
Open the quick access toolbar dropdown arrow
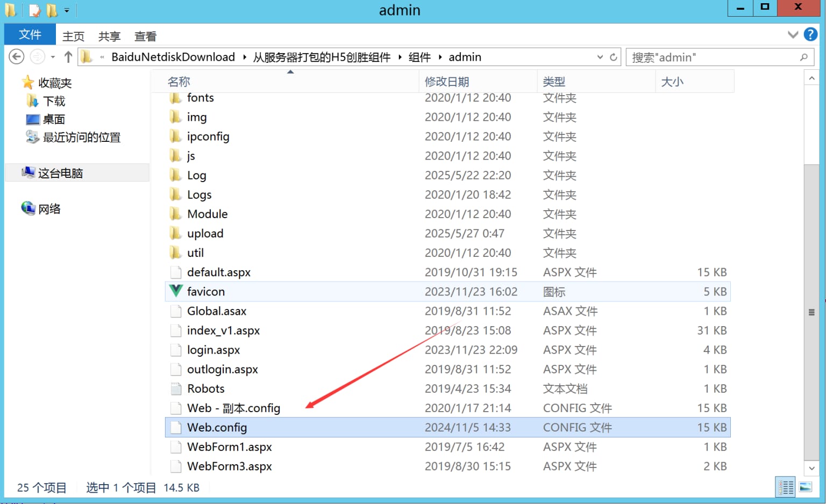tap(66, 10)
